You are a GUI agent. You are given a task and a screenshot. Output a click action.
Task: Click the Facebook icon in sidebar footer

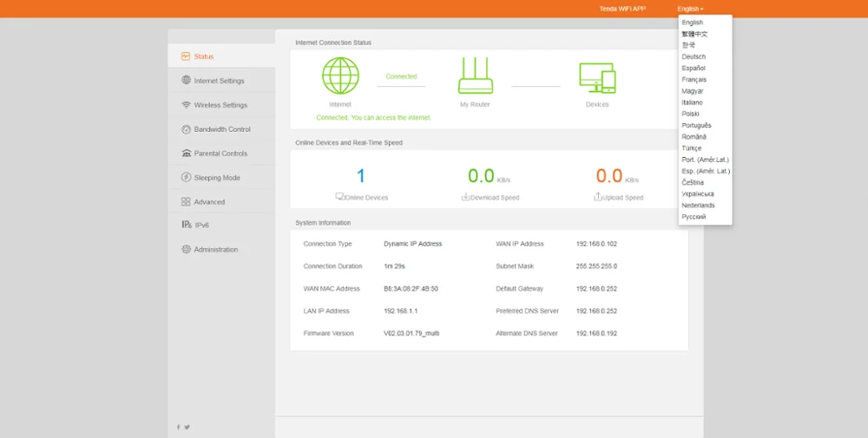pyautogui.click(x=179, y=427)
